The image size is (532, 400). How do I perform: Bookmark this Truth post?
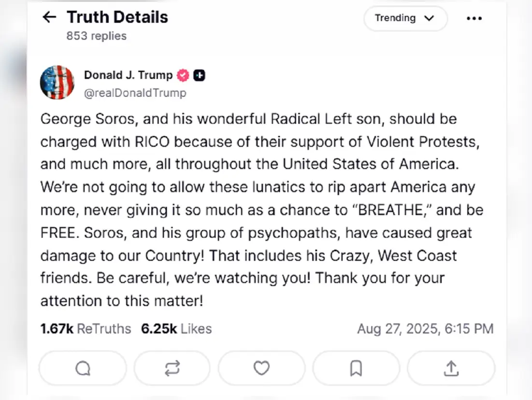pos(356,369)
